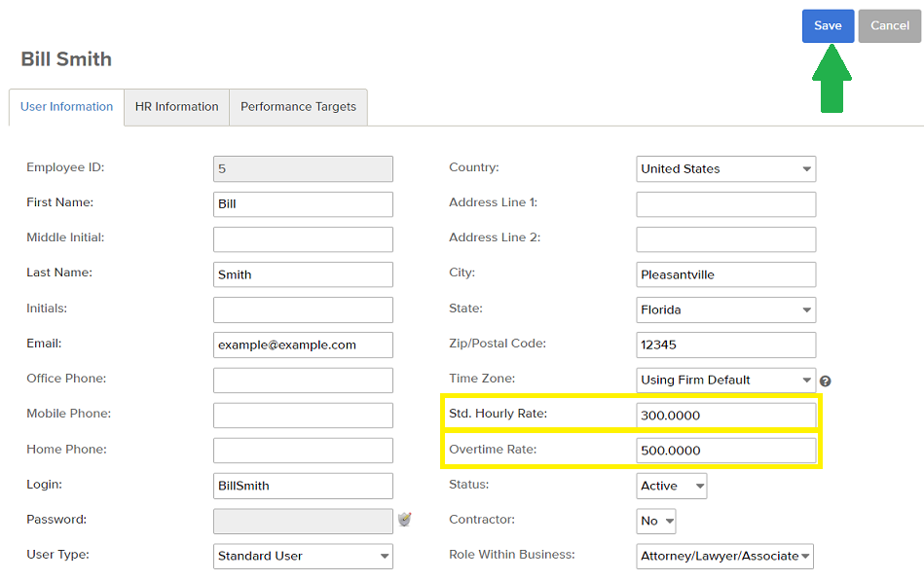
Task: Click the Zip/Postal Code label
Action: 498,344
